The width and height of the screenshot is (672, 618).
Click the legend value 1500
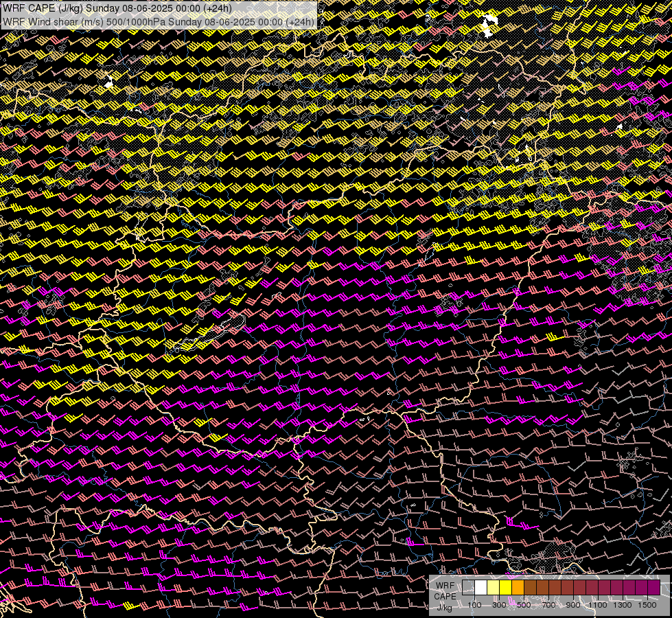(x=647, y=605)
